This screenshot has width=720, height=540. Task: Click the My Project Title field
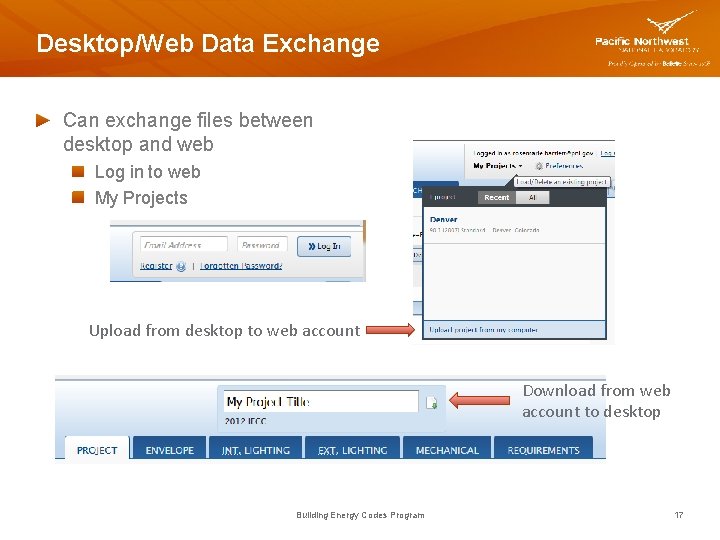click(321, 402)
